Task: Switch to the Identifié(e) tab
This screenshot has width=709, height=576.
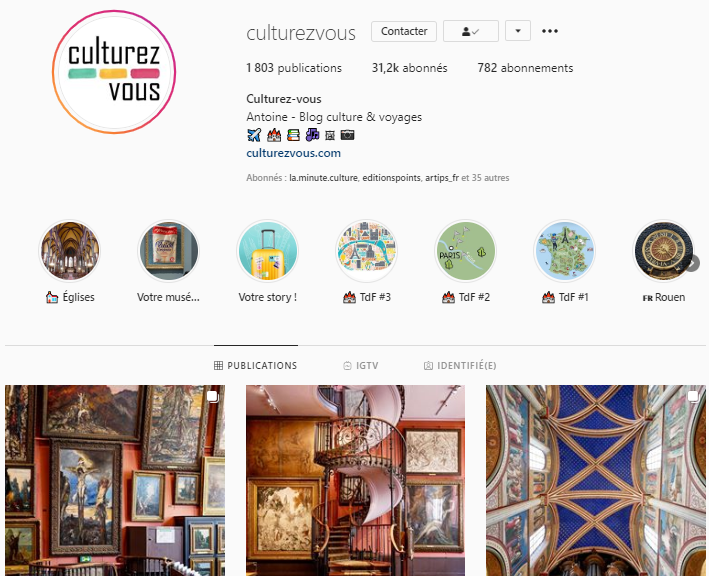Action: click(x=460, y=365)
